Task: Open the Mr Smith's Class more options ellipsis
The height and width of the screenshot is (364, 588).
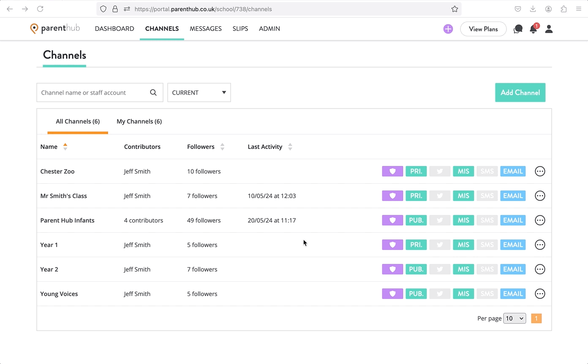Action: point(540,196)
